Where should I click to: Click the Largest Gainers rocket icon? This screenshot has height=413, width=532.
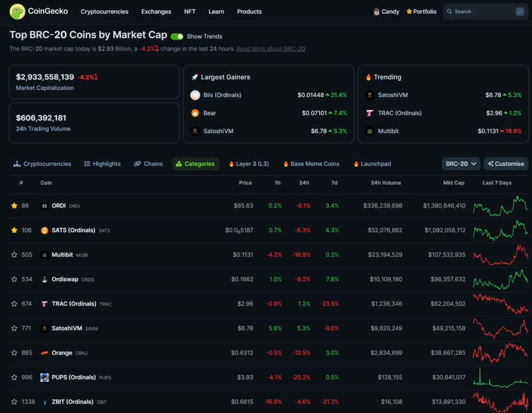[195, 77]
